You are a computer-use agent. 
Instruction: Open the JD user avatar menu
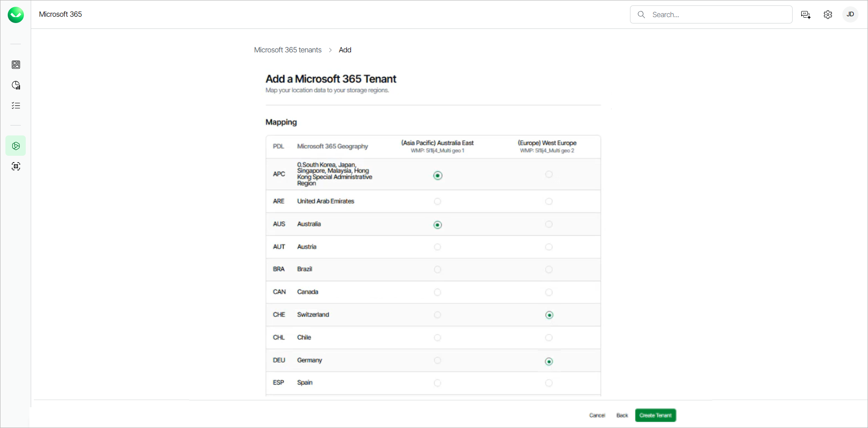(x=850, y=14)
